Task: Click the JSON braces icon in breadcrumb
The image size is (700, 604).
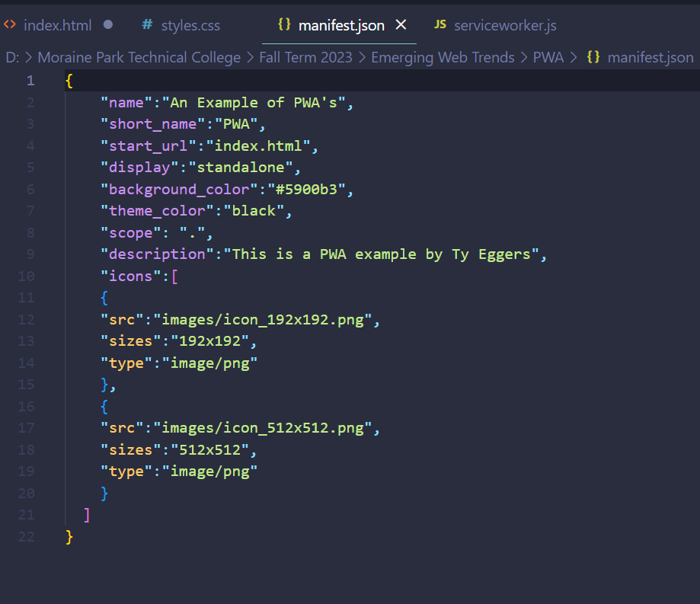Action: (x=593, y=57)
